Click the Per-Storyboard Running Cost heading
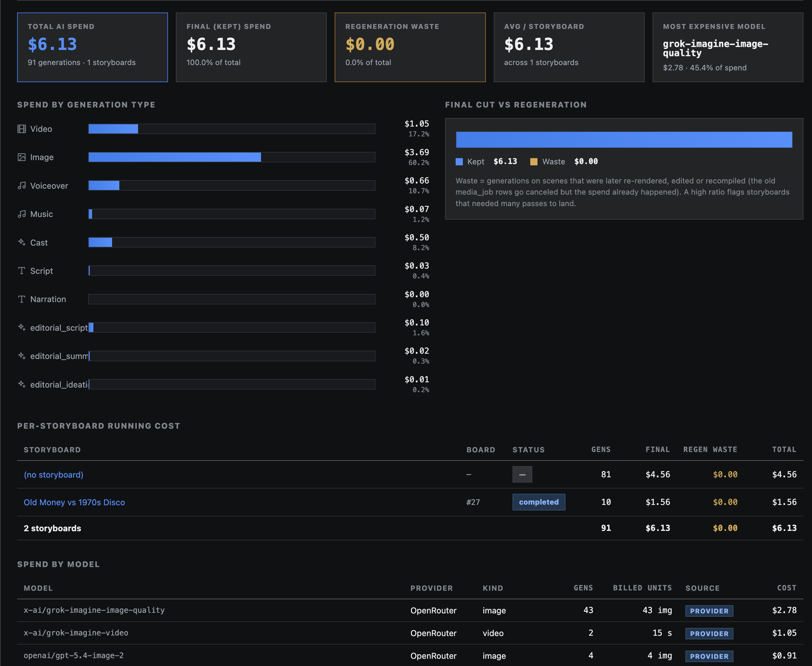 pos(99,426)
